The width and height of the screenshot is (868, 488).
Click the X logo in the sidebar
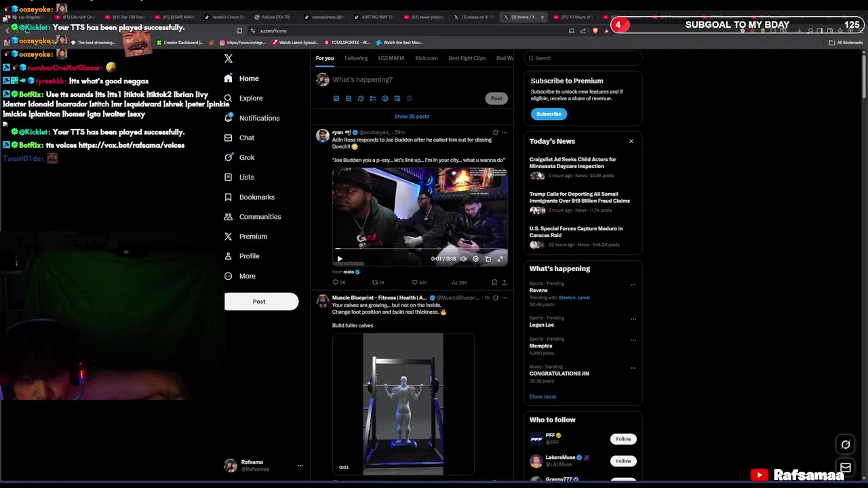pos(229,58)
